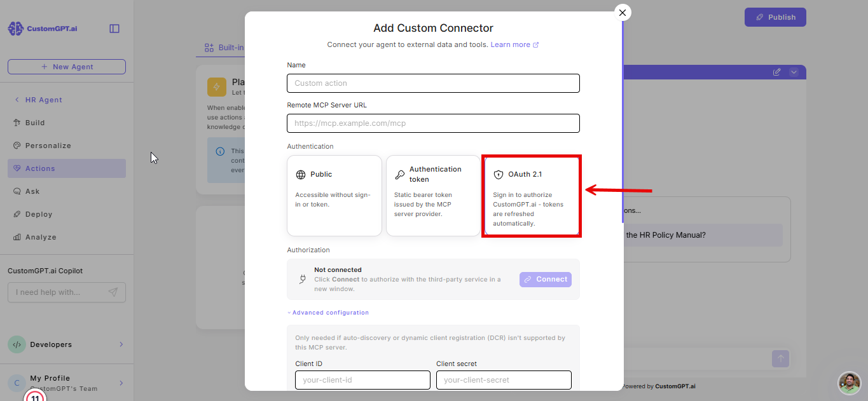This screenshot has height=401, width=868.
Task: Select the OAuth 2.1 authentication card
Action: 532,196
